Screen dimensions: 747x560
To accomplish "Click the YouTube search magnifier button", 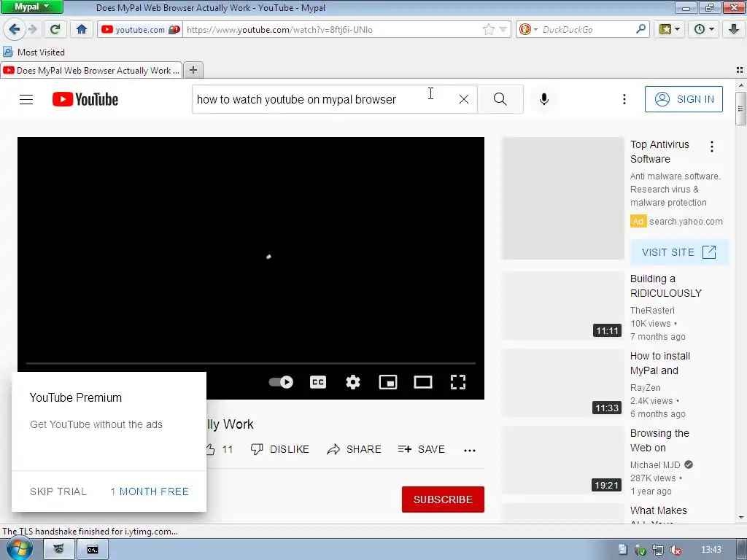I will click(500, 99).
